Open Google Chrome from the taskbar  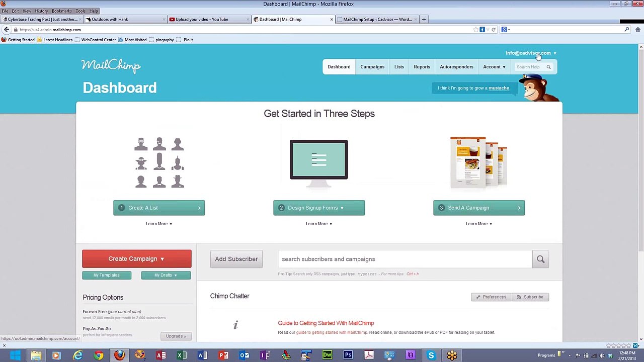click(x=99, y=355)
